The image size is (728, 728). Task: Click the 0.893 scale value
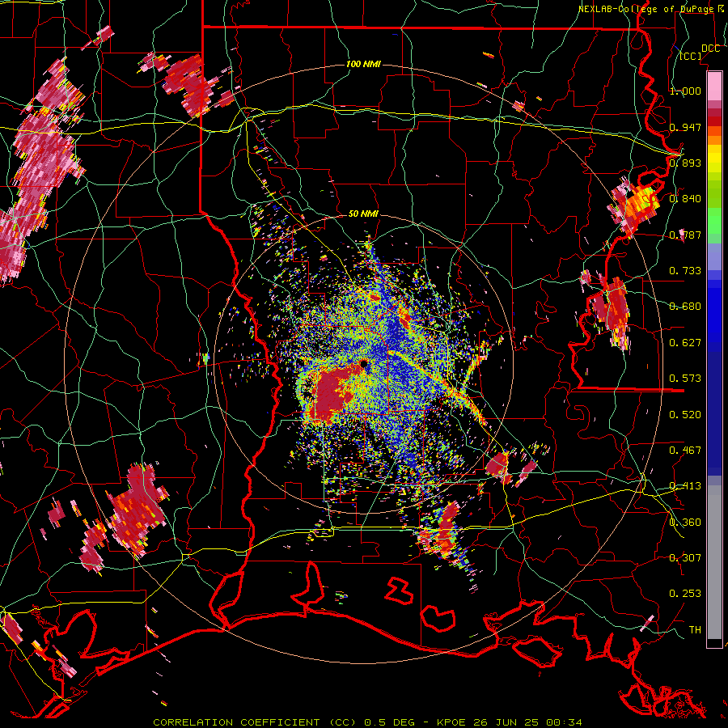tap(685, 163)
